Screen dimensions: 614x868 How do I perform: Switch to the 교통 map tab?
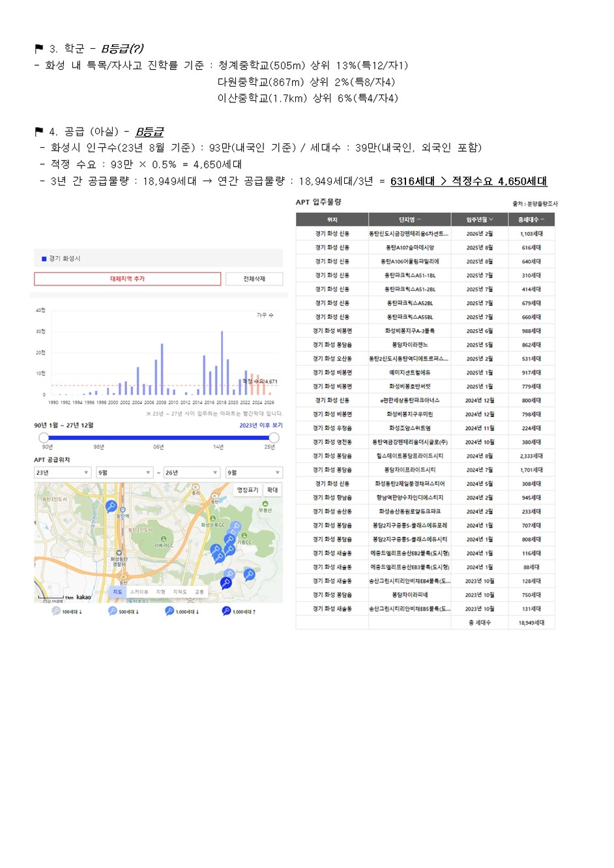pyautogui.click(x=199, y=592)
